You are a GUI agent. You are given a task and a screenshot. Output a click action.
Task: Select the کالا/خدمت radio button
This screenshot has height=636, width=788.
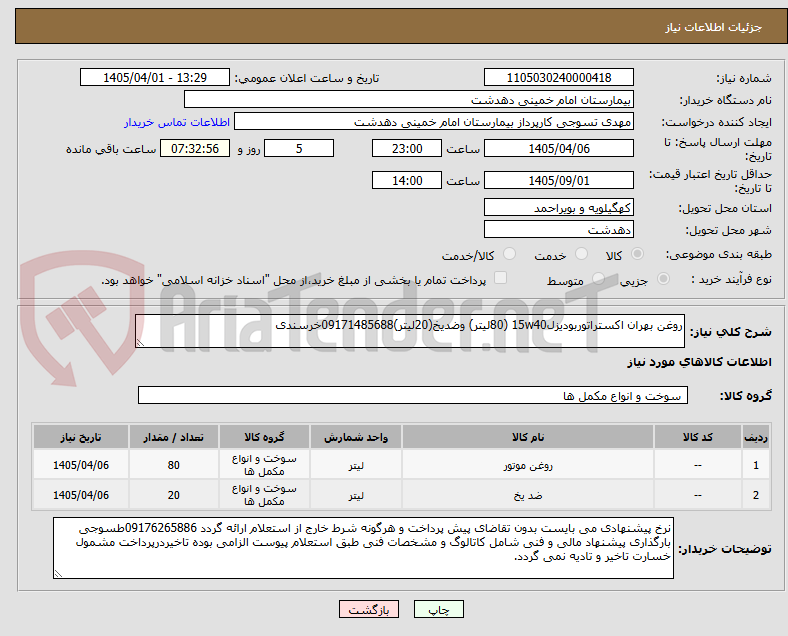(x=509, y=254)
